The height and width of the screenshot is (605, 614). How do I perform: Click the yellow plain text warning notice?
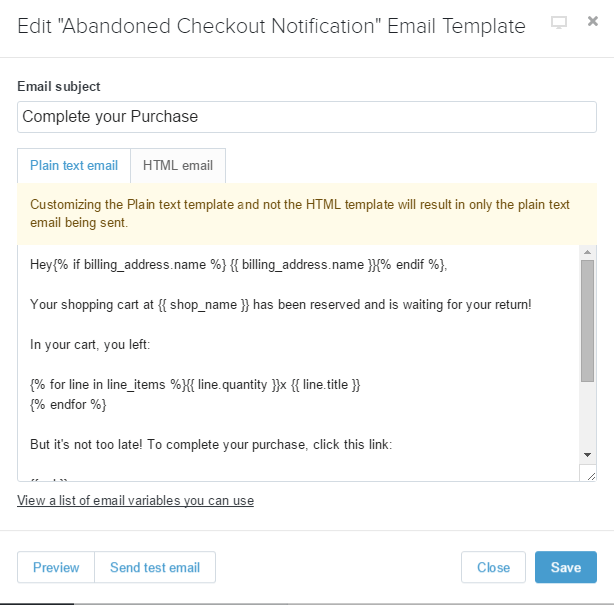pos(307,213)
